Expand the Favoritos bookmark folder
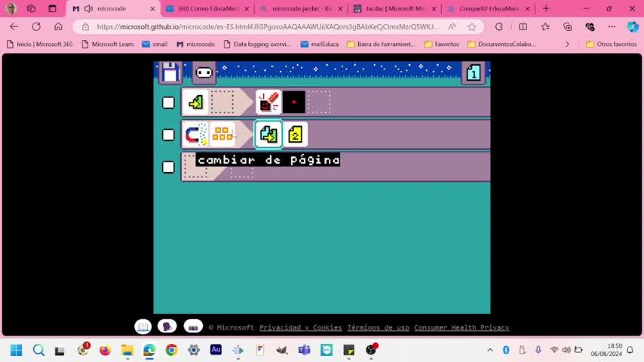644x362 pixels. [x=441, y=44]
